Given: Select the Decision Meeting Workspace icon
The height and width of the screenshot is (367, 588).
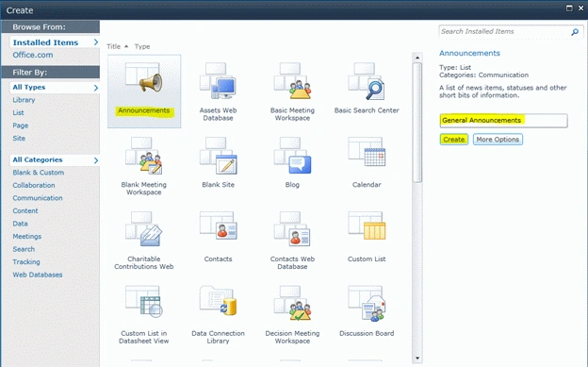Looking at the screenshot, I should (x=292, y=303).
